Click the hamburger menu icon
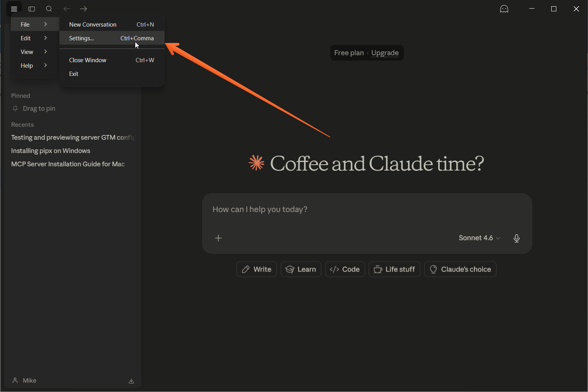This screenshot has height=392, width=588. (14, 9)
